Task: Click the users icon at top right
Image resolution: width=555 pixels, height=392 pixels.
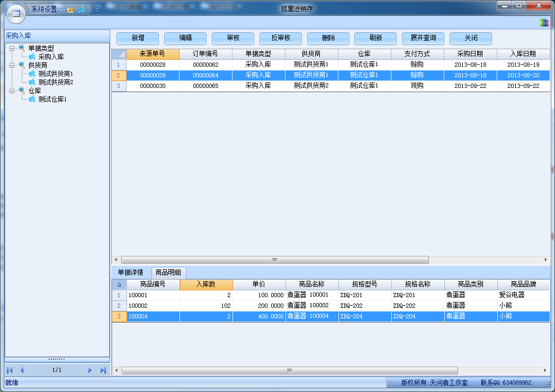Action: pyautogui.click(x=544, y=22)
